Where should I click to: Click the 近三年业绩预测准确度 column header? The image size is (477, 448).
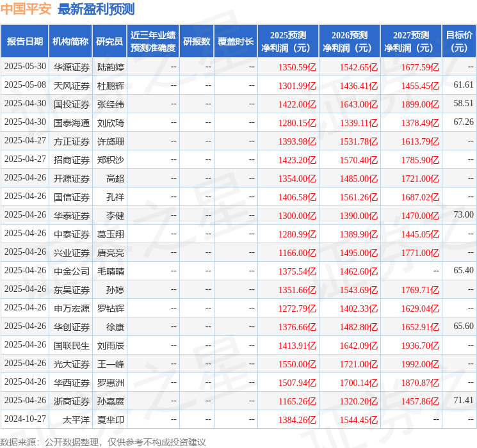153,42
